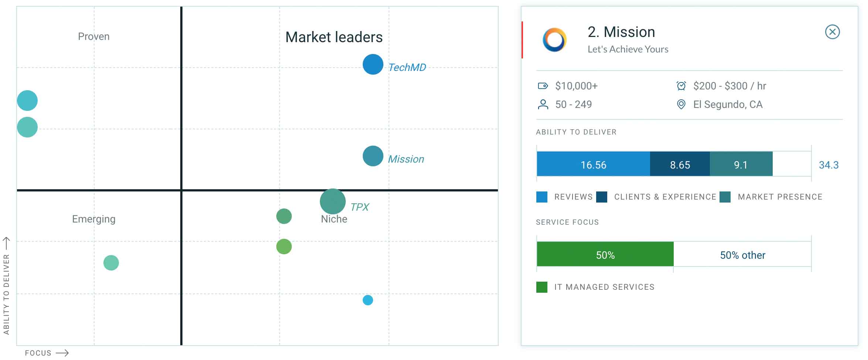
Task: Click the alarm clock hourly rate icon
Action: pyautogui.click(x=681, y=86)
